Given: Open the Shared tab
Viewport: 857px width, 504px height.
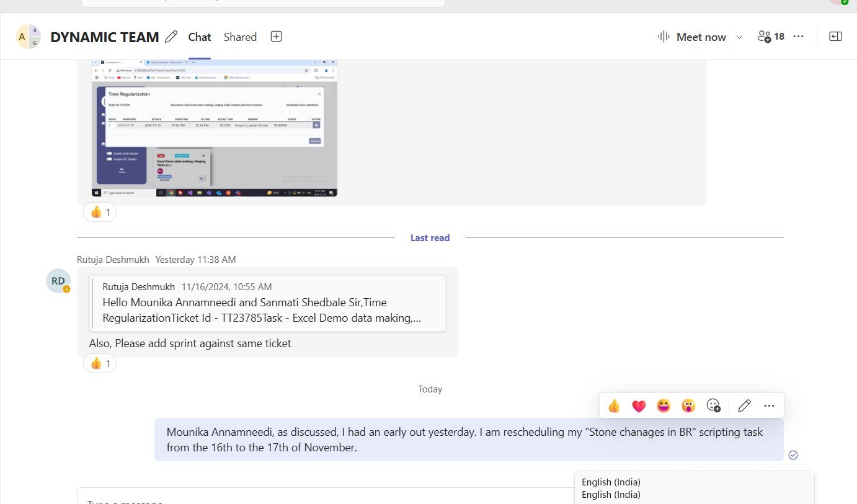Looking at the screenshot, I should [x=240, y=37].
